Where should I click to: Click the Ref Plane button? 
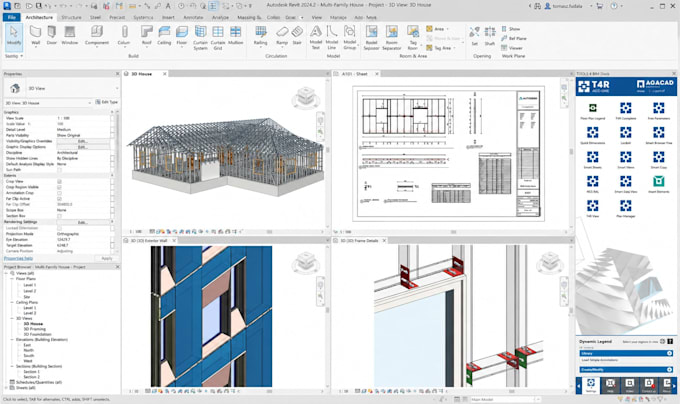[514, 39]
